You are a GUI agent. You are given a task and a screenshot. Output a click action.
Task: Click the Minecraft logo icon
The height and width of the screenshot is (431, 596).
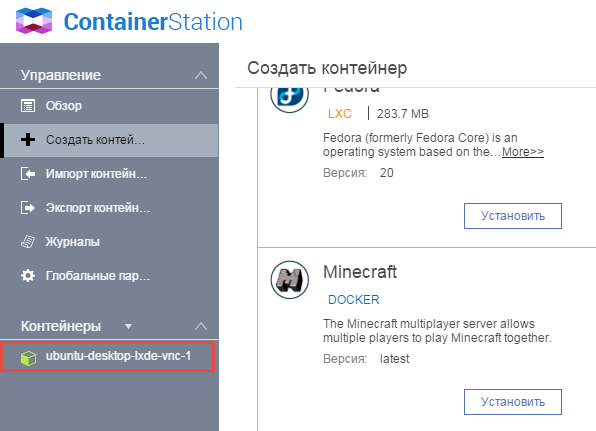(x=290, y=280)
